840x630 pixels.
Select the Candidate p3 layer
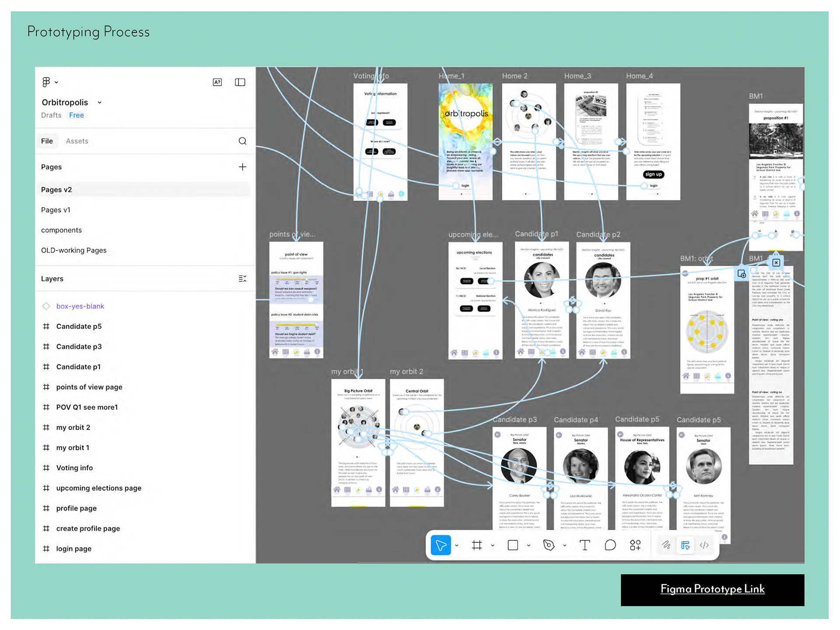tap(79, 346)
